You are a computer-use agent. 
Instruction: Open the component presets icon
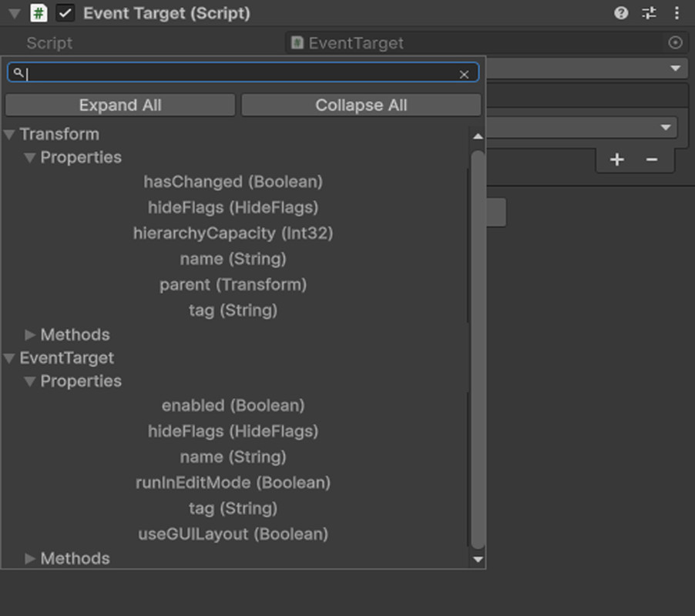(649, 13)
